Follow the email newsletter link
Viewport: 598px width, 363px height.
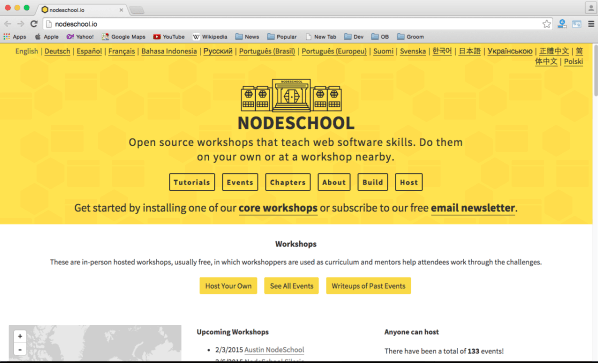tap(473, 208)
